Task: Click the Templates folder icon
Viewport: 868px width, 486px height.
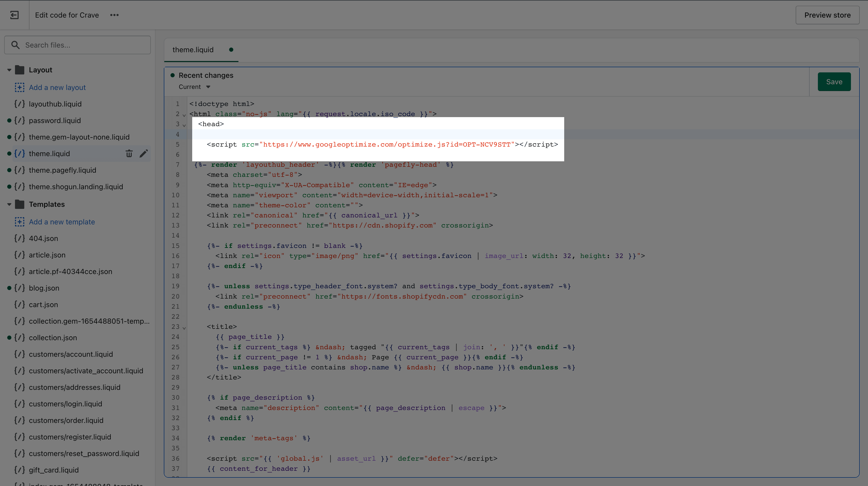Action: tap(20, 204)
